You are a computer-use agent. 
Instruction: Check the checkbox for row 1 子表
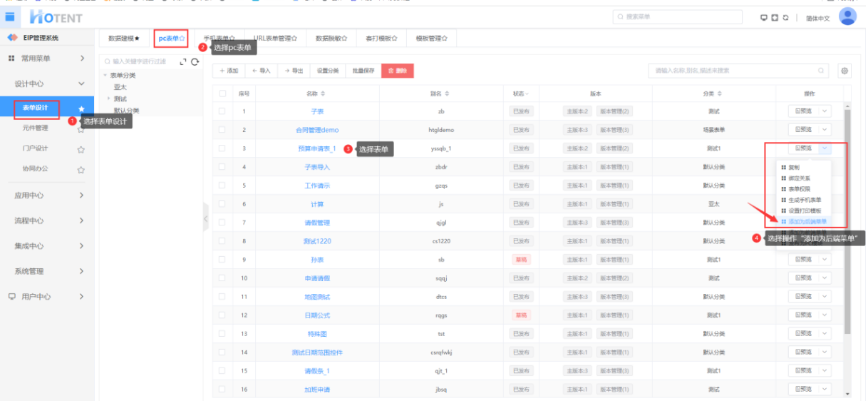coord(223,111)
